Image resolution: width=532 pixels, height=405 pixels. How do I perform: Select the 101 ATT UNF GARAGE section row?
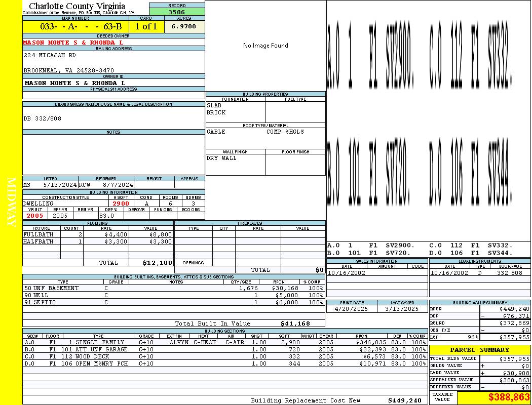pos(225,349)
